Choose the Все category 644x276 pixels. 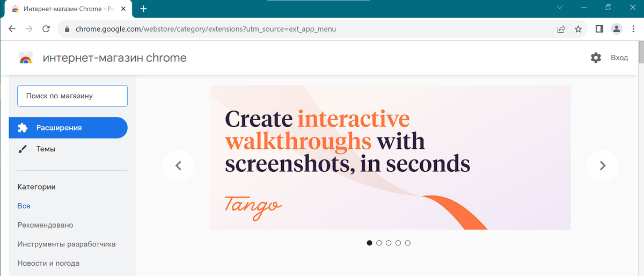pyautogui.click(x=24, y=206)
